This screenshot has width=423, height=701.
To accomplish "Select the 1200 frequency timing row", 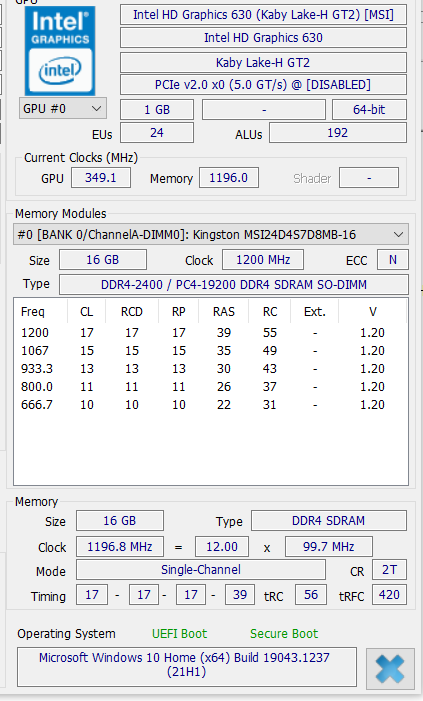I will pyautogui.click(x=211, y=333).
